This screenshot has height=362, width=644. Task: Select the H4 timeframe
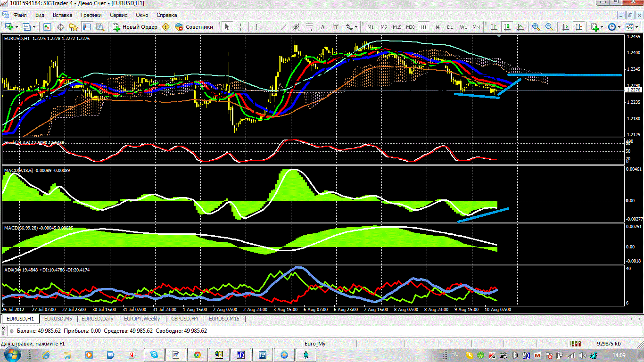pos(437,27)
